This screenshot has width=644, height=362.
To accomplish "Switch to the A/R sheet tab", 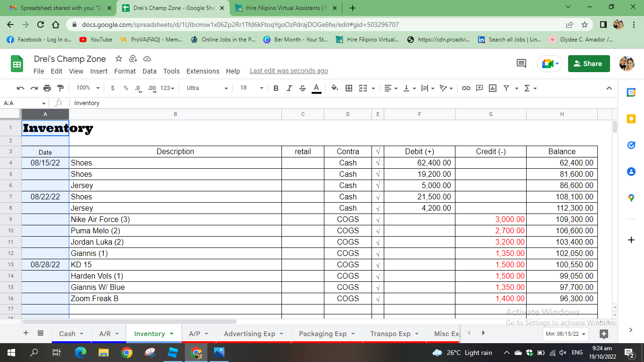I will pos(109,334).
